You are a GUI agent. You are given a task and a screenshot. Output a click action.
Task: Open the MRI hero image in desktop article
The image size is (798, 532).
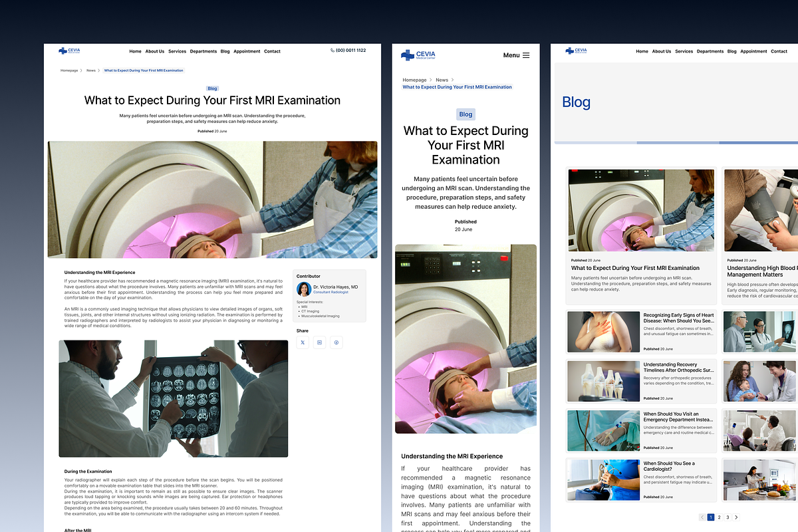click(x=212, y=199)
